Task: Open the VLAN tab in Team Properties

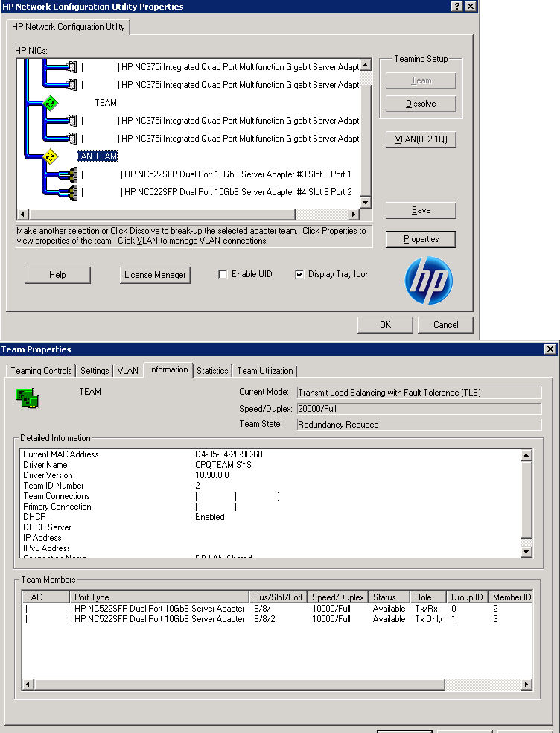Action: 127,371
